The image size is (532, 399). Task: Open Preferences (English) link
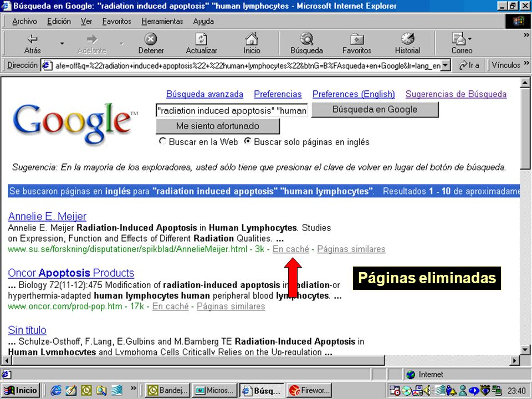[x=354, y=94]
